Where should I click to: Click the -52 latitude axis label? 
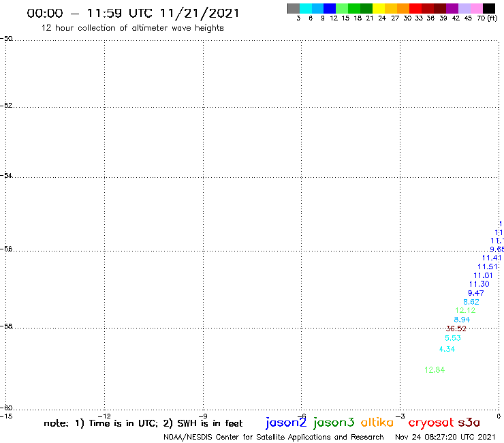[x=6, y=106]
